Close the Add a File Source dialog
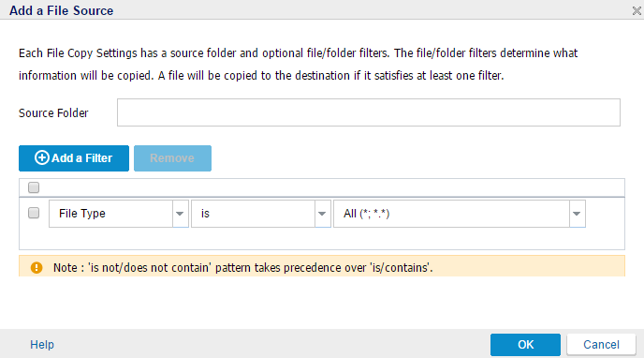644x358 pixels. [637, 10]
